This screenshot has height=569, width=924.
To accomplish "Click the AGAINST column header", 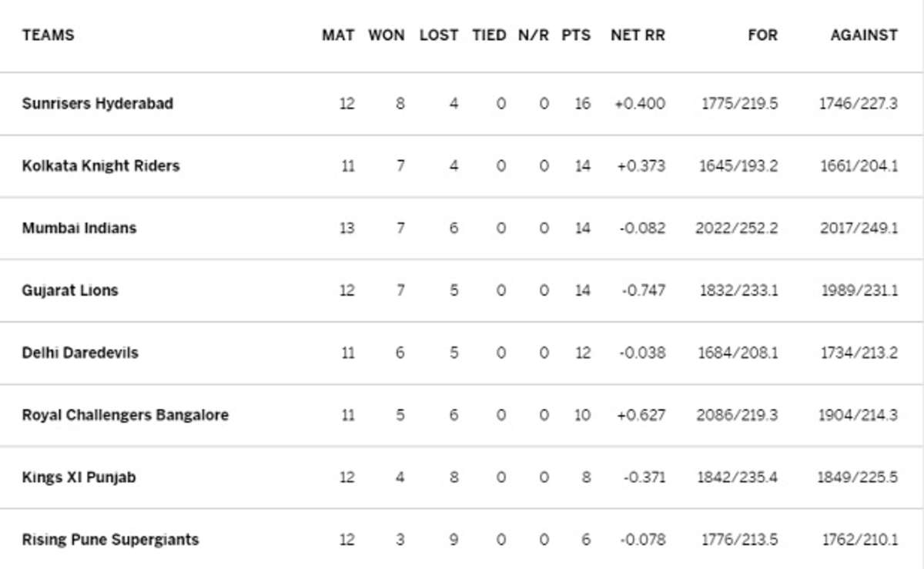I will (864, 35).
